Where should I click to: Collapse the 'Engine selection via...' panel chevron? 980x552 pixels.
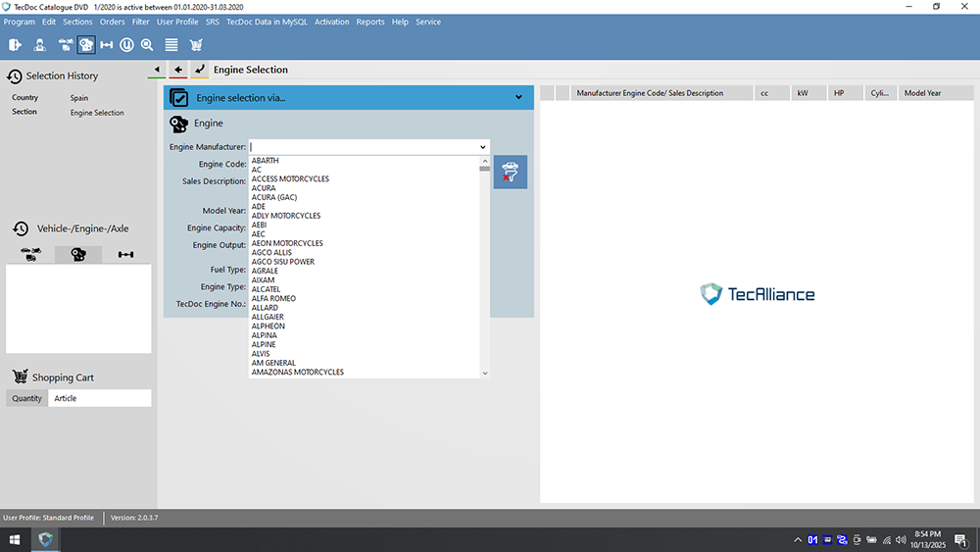pyautogui.click(x=518, y=97)
